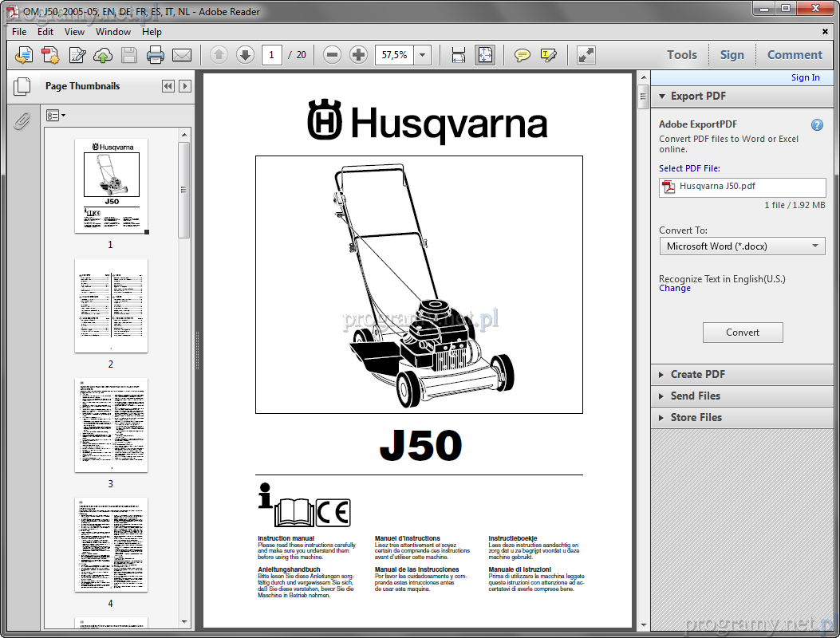Image resolution: width=840 pixels, height=638 pixels.
Task: Collapse the Export PDF section
Action: 661,96
